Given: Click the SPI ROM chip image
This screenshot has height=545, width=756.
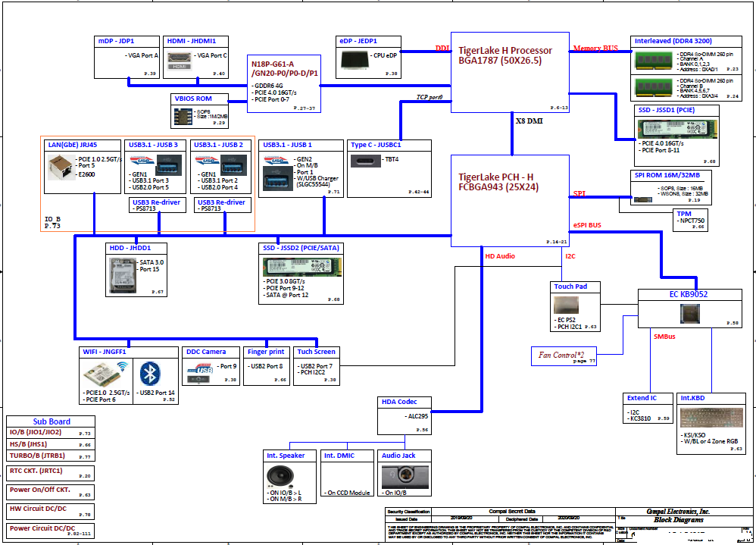Looking at the screenshot, I should click(642, 199).
